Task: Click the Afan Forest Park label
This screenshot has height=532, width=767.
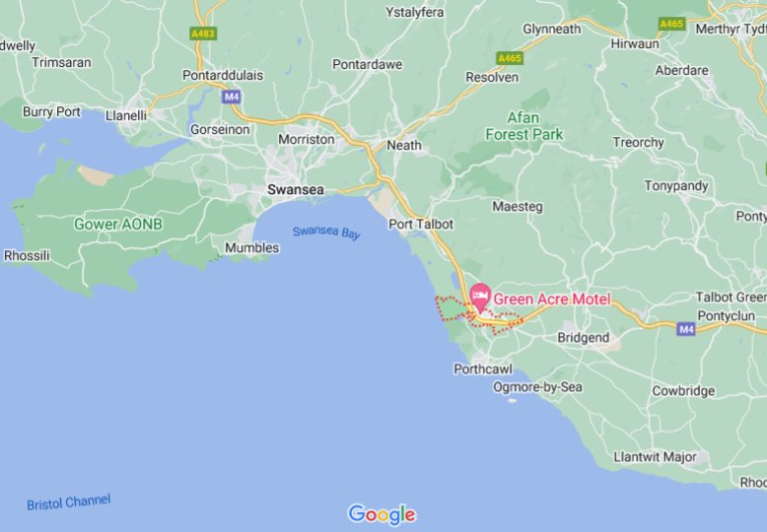Action: coord(523,126)
